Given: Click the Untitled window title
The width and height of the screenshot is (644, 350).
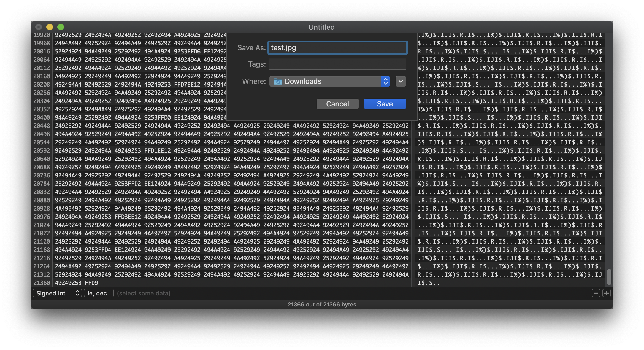Looking at the screenshot, I should [321, 27].
